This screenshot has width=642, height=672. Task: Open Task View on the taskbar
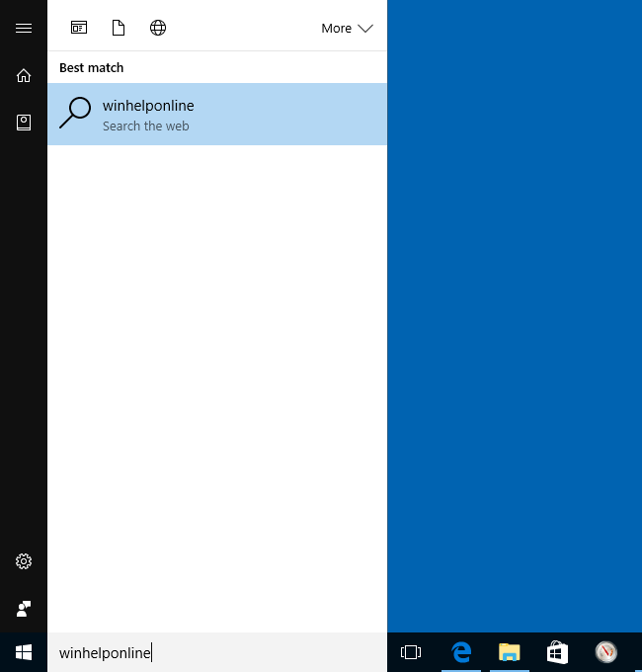[x=410, y=652]
